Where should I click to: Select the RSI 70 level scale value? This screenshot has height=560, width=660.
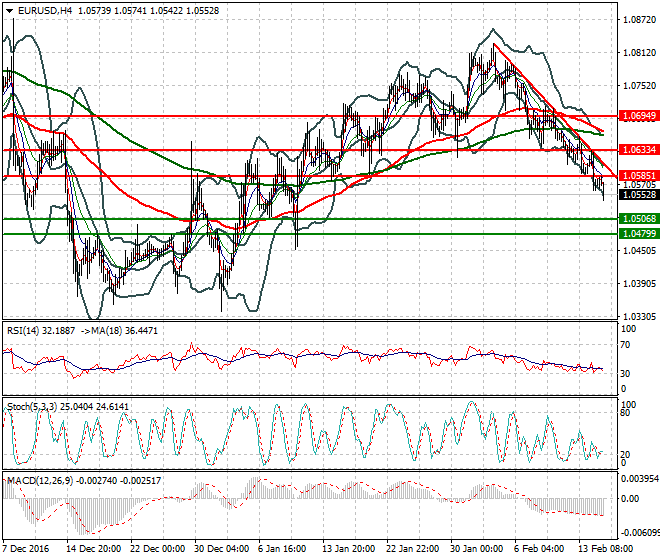(625, 345)
